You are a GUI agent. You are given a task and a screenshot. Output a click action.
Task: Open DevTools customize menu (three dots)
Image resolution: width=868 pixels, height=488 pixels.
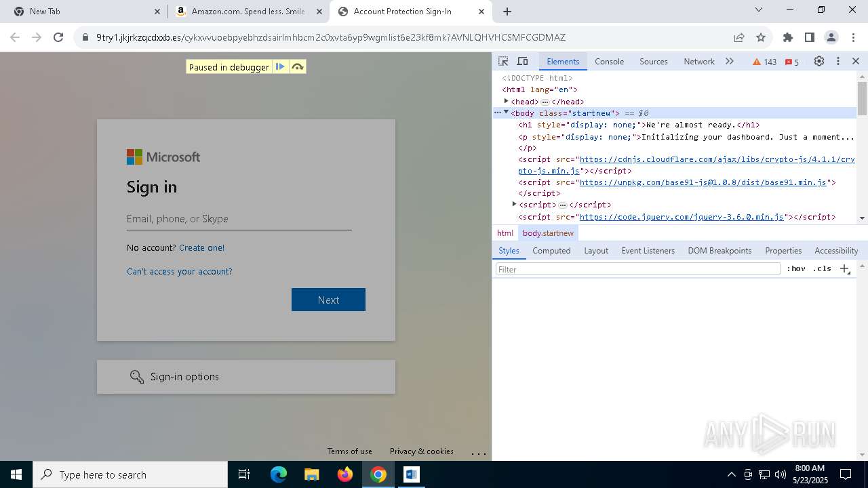point(838,61)
